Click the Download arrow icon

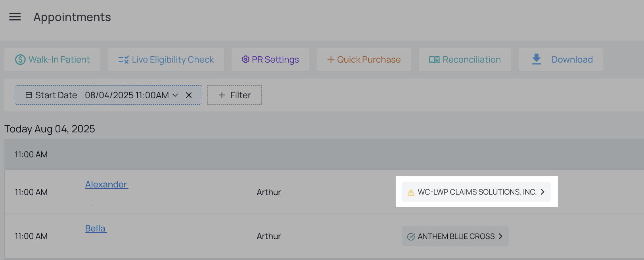pyautogui.click(x=537, y=59)
